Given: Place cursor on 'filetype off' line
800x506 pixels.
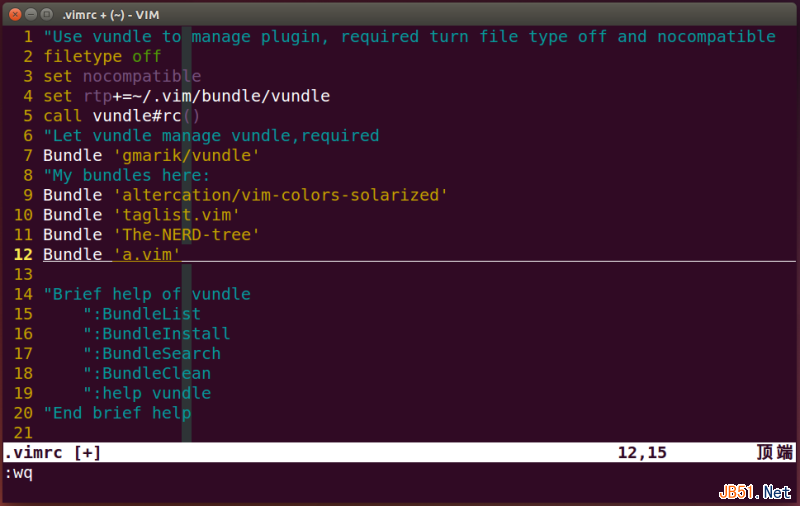Looking at the screenshot, I should [102, 56].
